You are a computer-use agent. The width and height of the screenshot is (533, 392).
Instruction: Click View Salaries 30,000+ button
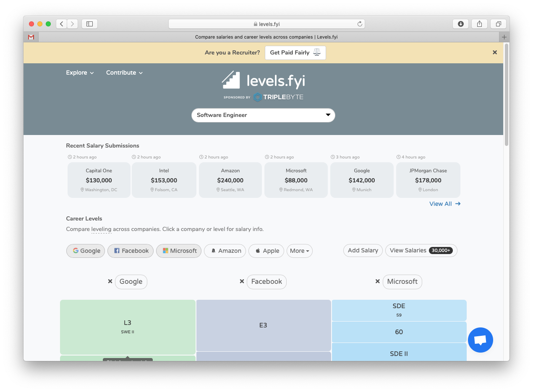pyautogui.click(x=421, y=250)
